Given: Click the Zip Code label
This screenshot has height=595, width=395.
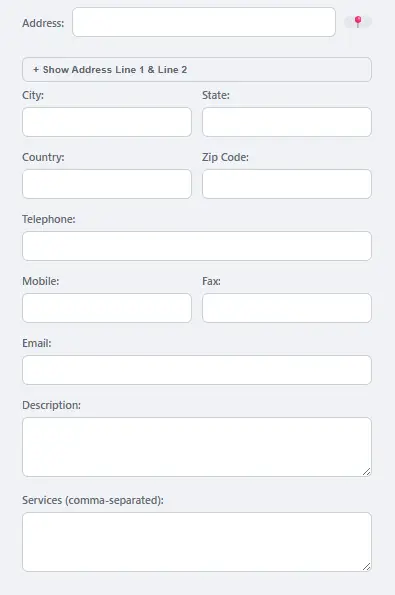Looking at the screenshot, I should (225, 157).
